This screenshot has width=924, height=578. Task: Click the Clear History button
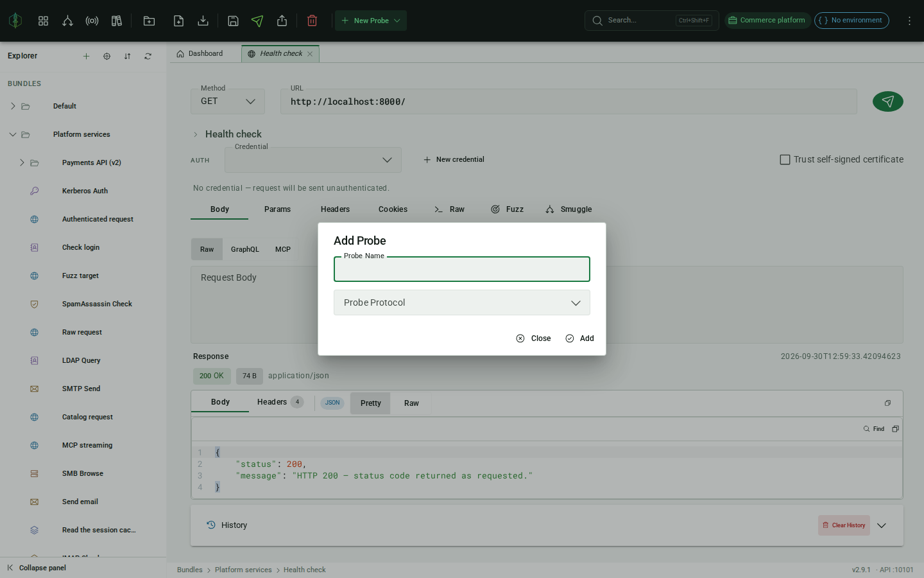(844, 525)
